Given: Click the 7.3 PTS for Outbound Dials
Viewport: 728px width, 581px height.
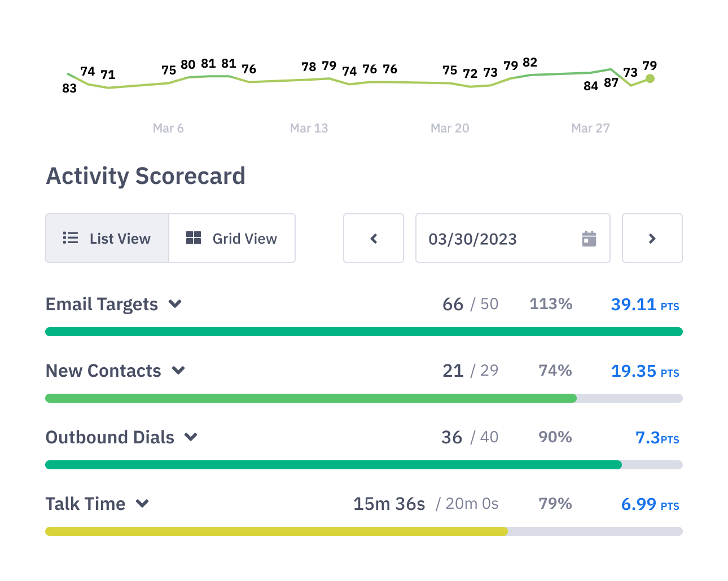Looking at the screenshot, I should (x=656, y=438).
